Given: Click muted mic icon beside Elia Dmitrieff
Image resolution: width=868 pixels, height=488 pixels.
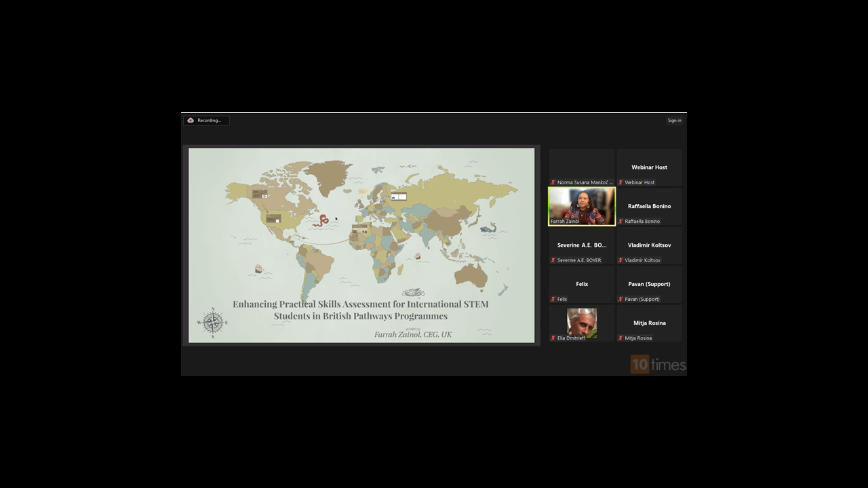Looking at the screenshot, I should [x=553, y=338].
